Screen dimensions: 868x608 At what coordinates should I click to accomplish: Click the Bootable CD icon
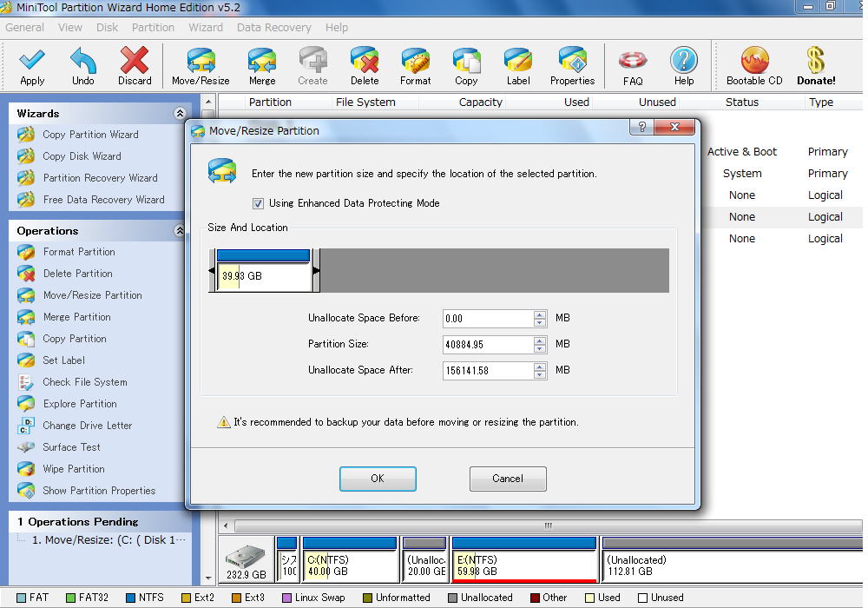click(754, 60)
